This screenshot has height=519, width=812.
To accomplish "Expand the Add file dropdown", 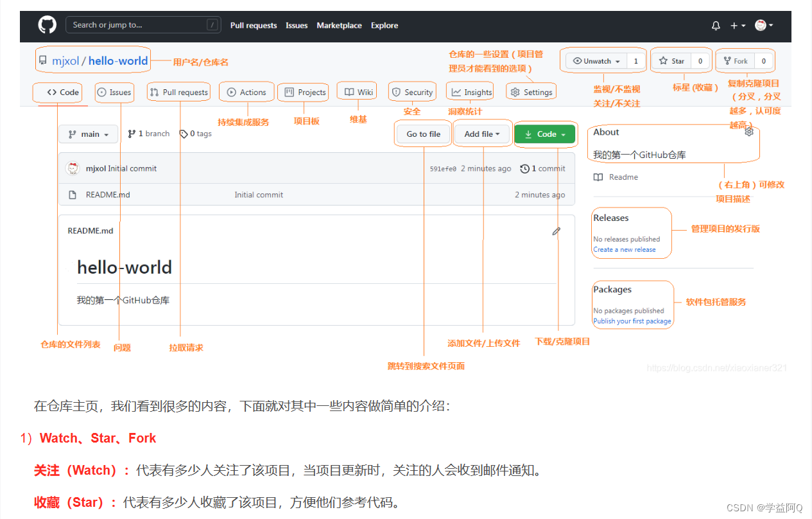I will [482, 134].
